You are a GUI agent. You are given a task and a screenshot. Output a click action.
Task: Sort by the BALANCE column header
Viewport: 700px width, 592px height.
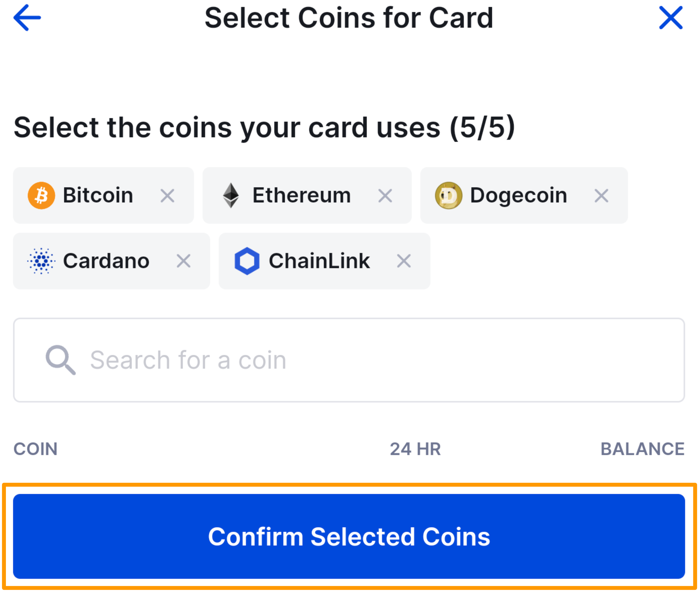point(642,449)
